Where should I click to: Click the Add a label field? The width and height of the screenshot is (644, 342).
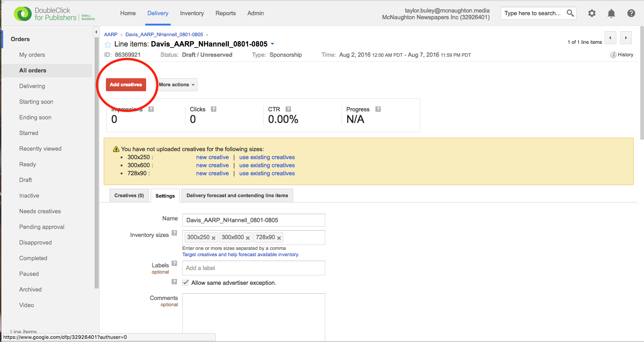pyautogui.click(x=253, y=268)
